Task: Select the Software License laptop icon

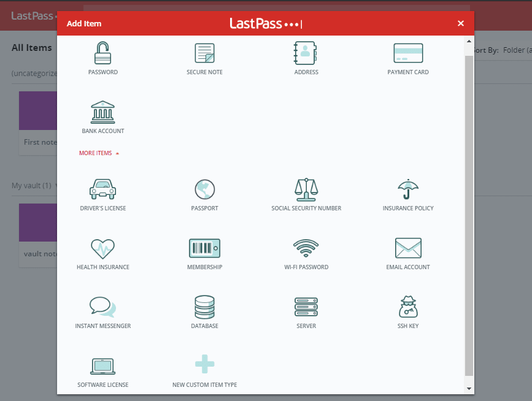Action: coord(103,366)
